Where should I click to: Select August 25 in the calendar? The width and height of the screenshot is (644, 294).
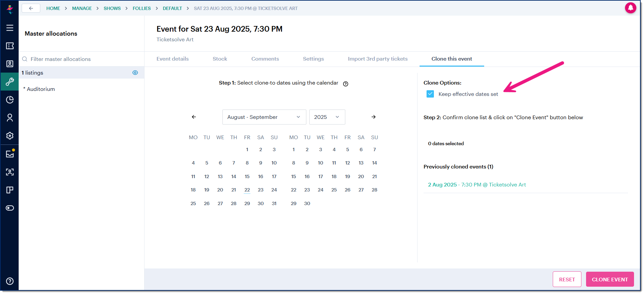pos(193,203)
